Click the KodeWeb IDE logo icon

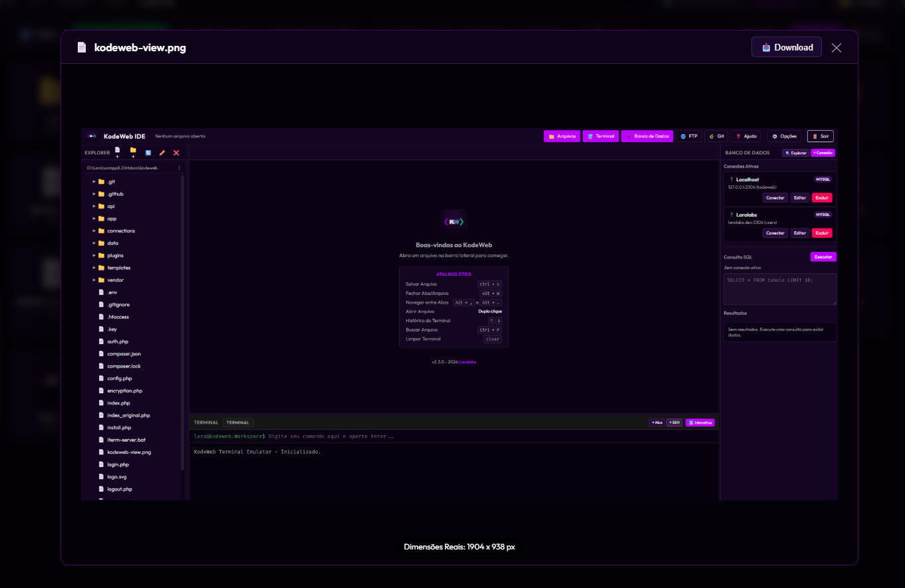point(92,136)
